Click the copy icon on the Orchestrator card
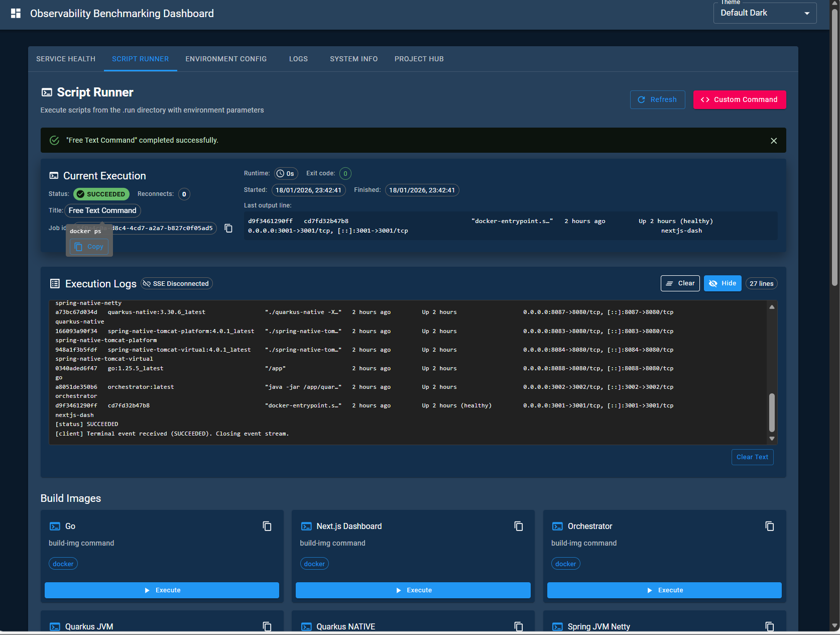 [x=769, y=526]
